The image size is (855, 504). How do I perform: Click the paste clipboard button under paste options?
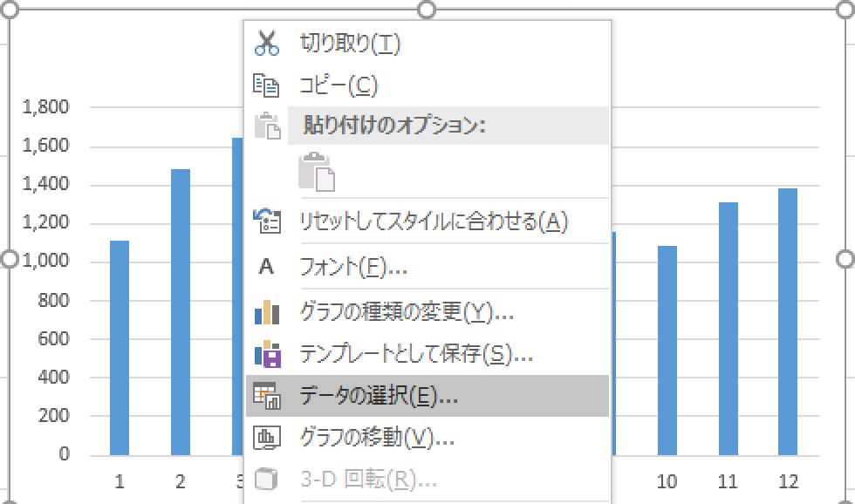(317, 172)
